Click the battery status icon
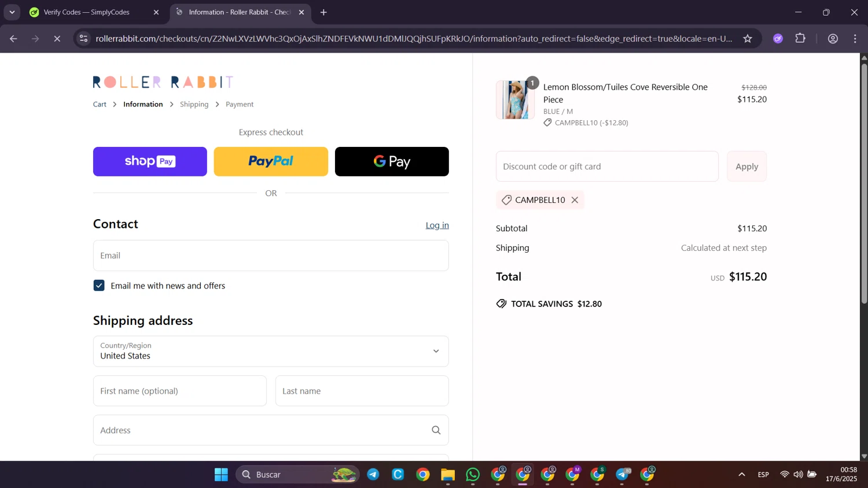 tap(812, 475)
